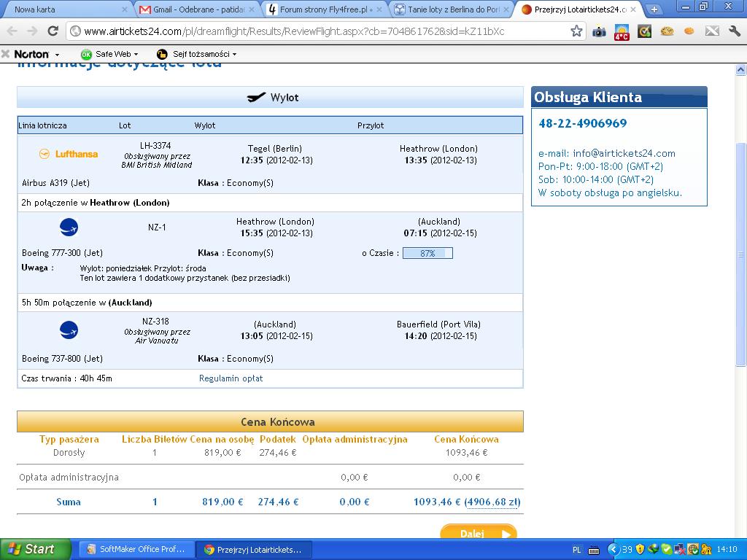Click the on-screen keyboard tray icon
The height and width of the screenshot is (560, 747).
pos(594,550)
